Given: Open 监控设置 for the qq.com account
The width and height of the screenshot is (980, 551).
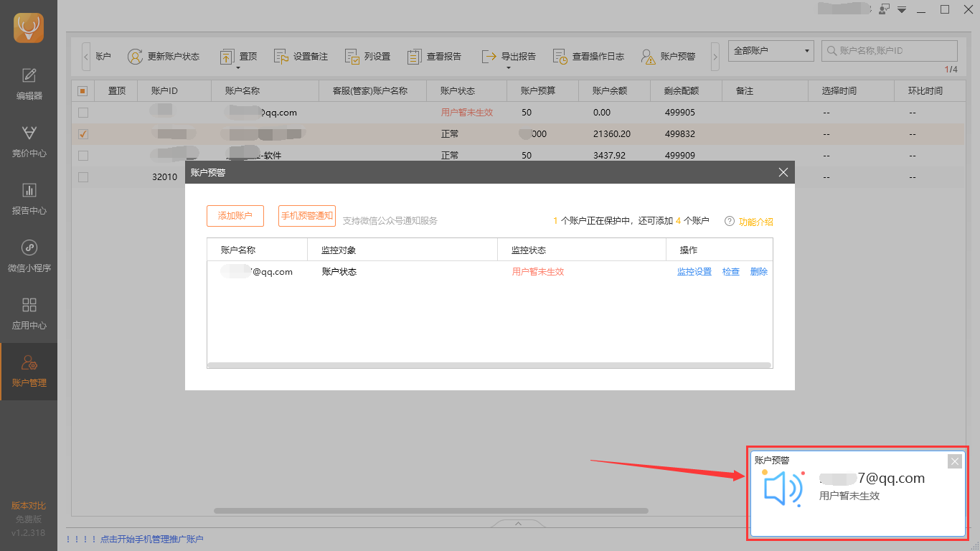Looking at the screenshot, I should (x=694, y=272).
